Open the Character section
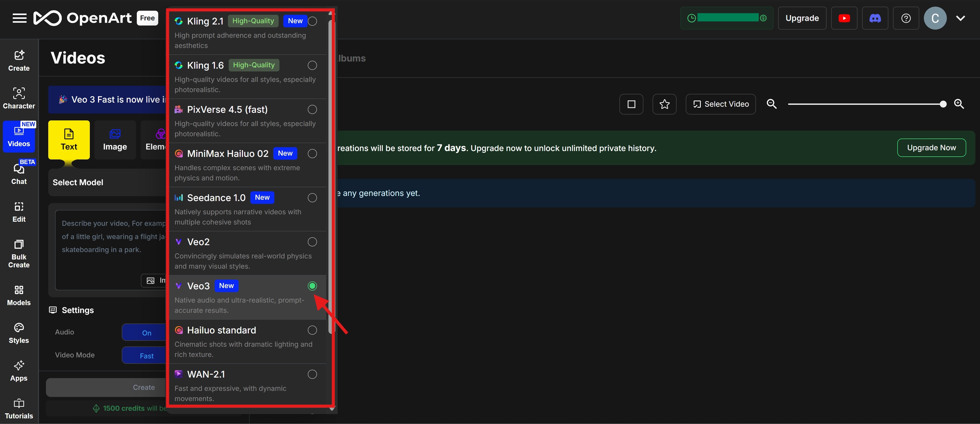The width and height of the screenshot is (980, 424). (x=19, y=98)
